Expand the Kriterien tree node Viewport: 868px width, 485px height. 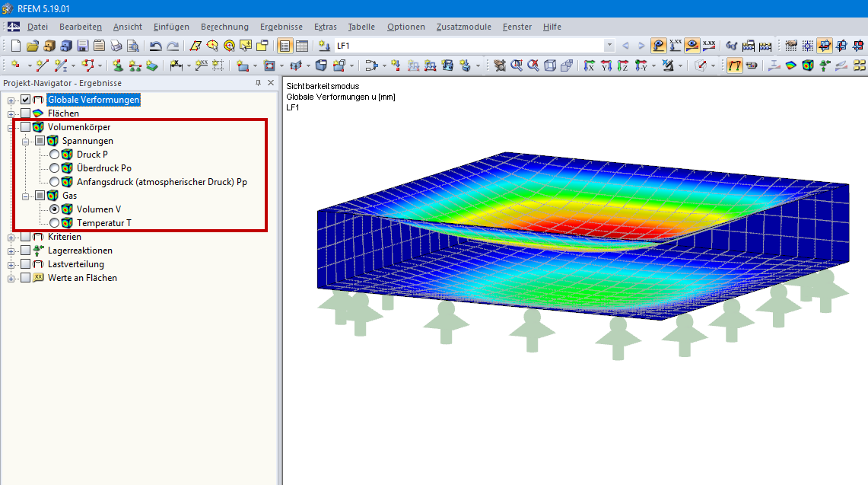click(11, 238)
